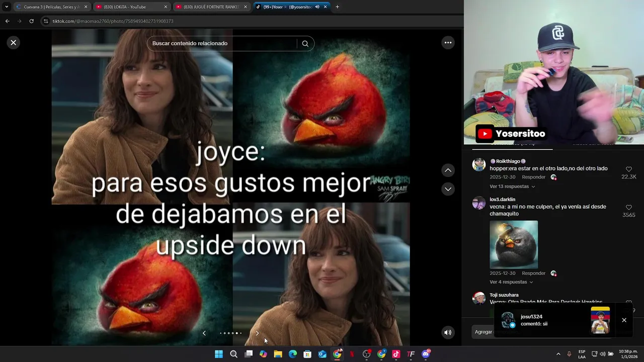Switch input language ESP LAA
Screen dimensions: 644x362
(582, 354)
